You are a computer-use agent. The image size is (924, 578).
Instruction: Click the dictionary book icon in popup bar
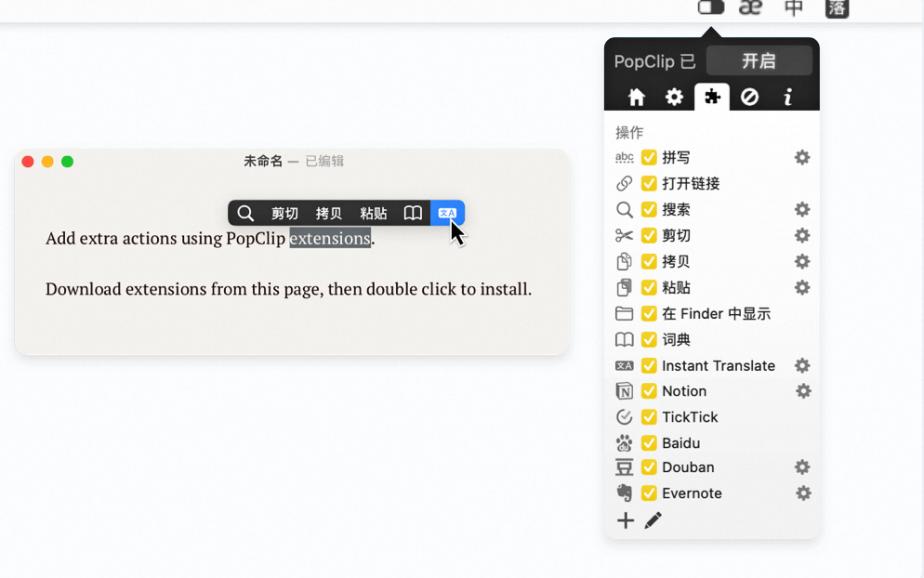pyautogui.click(x=413, y=213)
